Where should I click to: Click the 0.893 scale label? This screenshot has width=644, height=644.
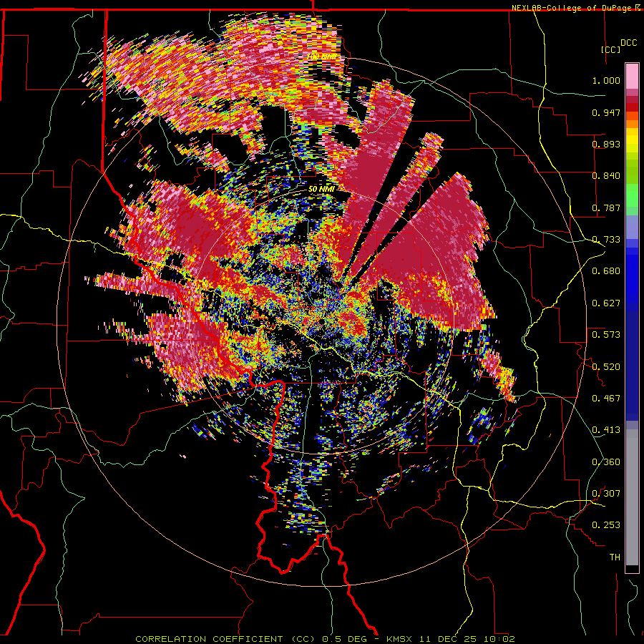[606, 144]
